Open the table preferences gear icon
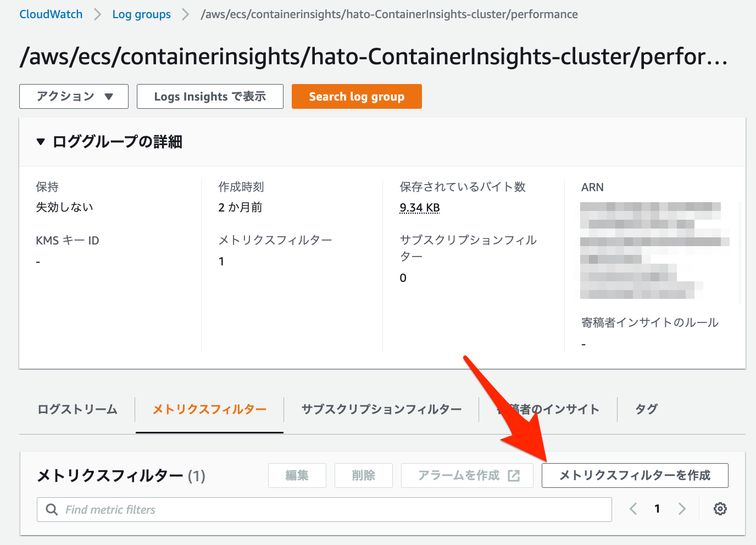The height and width of the screenshot is (545, 756). tap(720, 509)
